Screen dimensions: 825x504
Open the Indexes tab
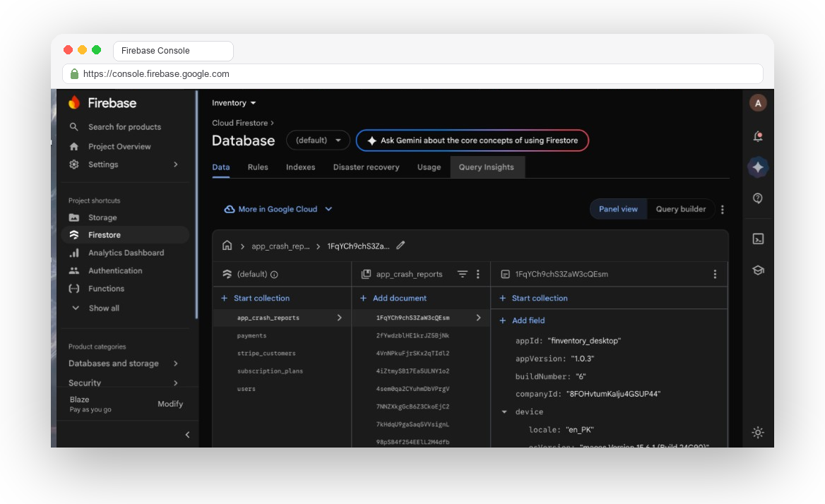[x=300, y=167]
